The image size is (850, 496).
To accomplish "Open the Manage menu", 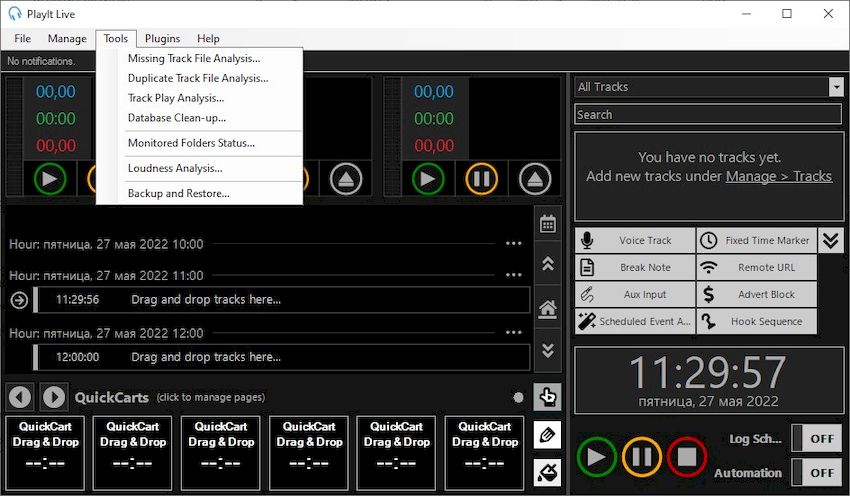I will pyautogui.click(x=67, y=38).
